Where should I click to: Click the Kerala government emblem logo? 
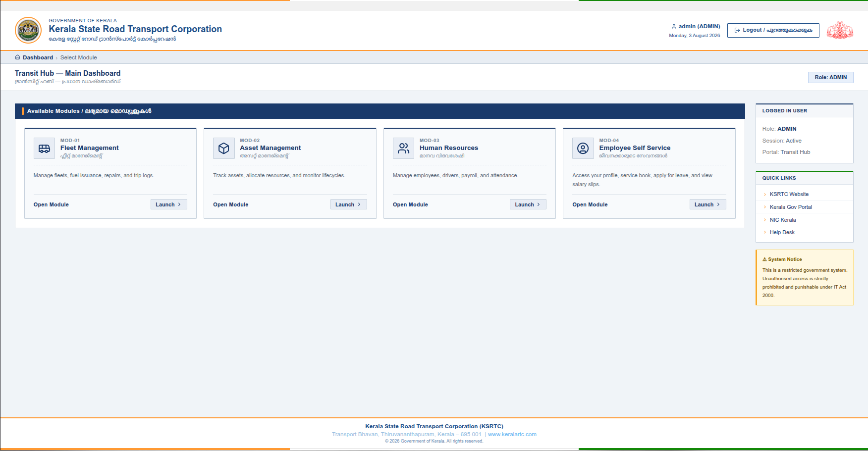28,30
